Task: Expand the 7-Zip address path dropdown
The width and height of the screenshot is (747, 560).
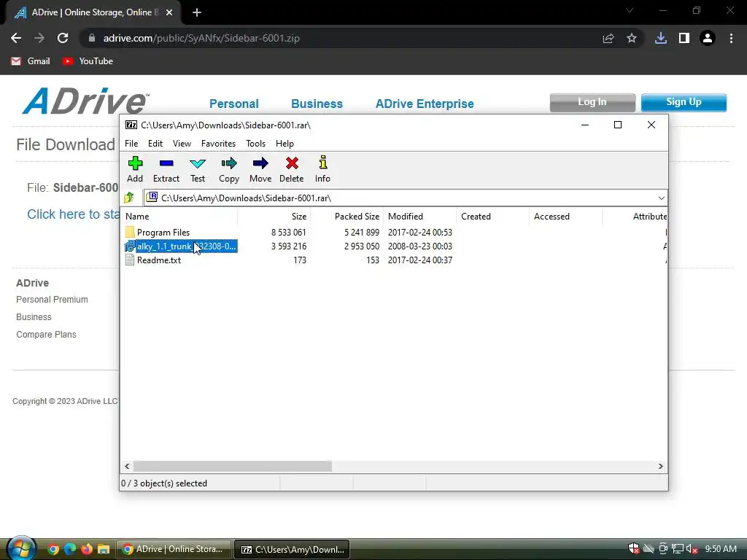Action: click(661, 198)
